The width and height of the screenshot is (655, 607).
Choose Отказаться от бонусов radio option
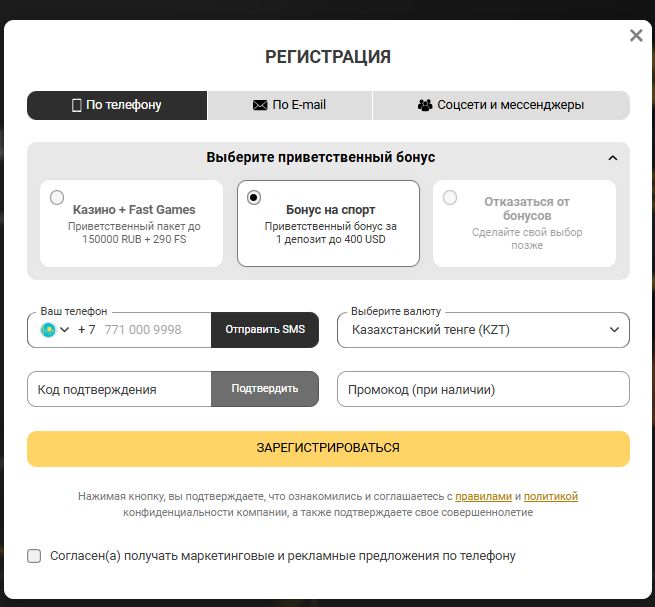(450, 197)
